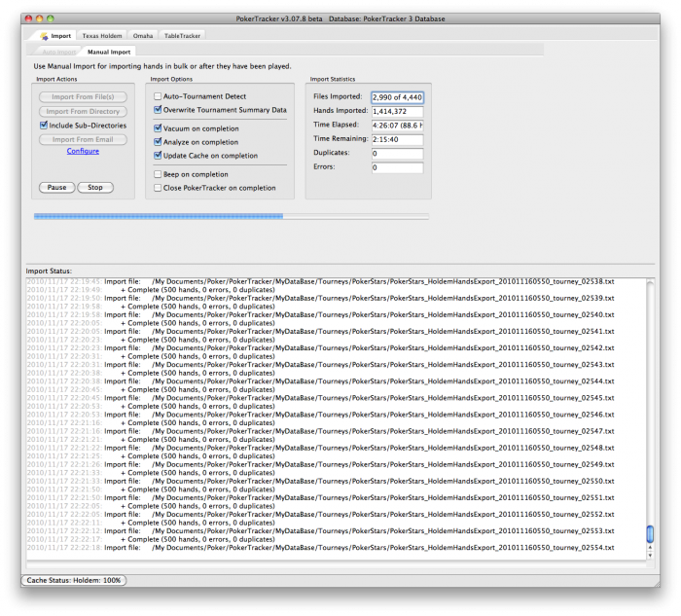Pause the running import
Image resolution: width=681 pixels, height=616 pixels.
[56, 187]
